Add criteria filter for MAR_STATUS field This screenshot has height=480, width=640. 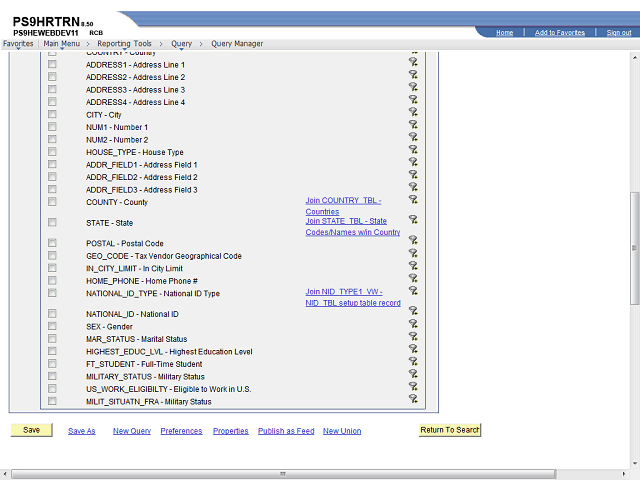point(413,336)
